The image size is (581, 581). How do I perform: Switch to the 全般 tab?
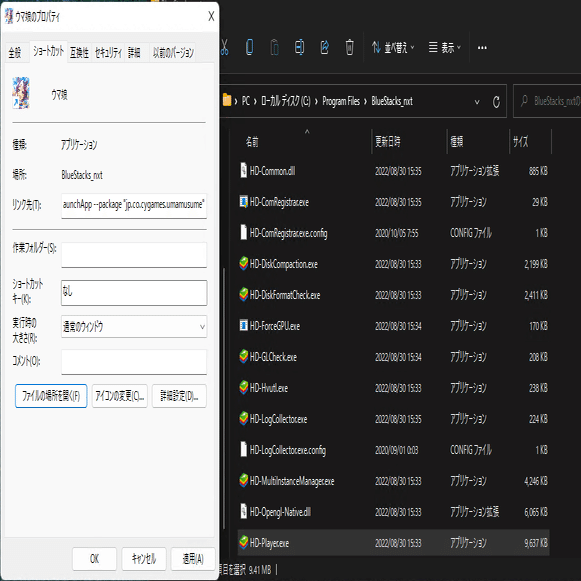(x=15, y=53)
